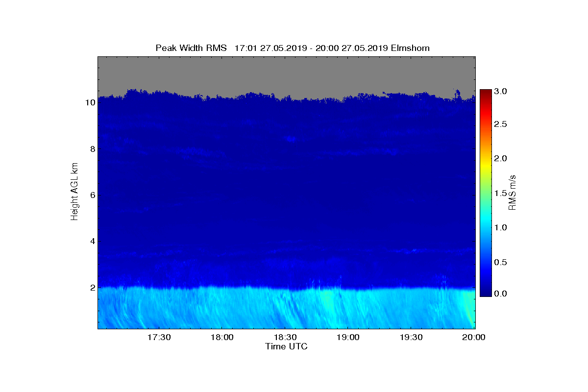
Task: Click the 20:00 time tick label
Action: click(474, 338)
